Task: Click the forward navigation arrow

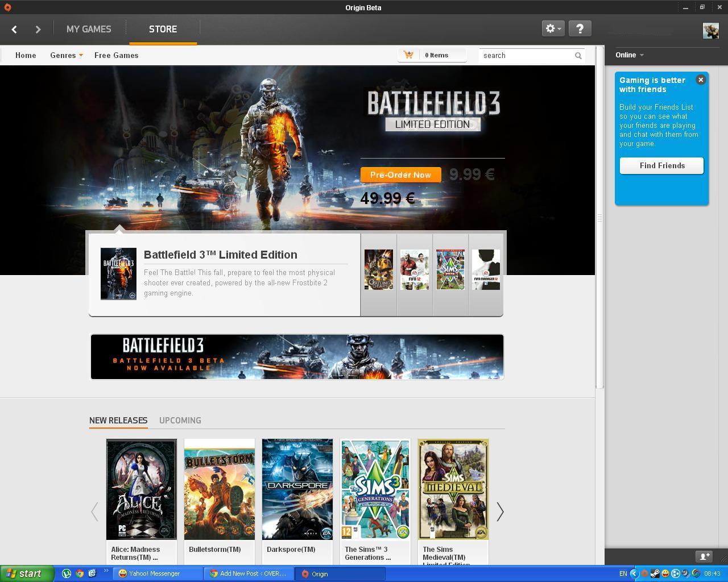Action: tap(38, 29)
